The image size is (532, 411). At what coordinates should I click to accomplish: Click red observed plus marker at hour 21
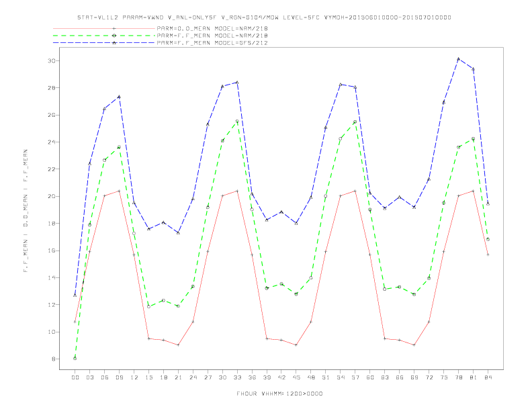coord(178,345)
